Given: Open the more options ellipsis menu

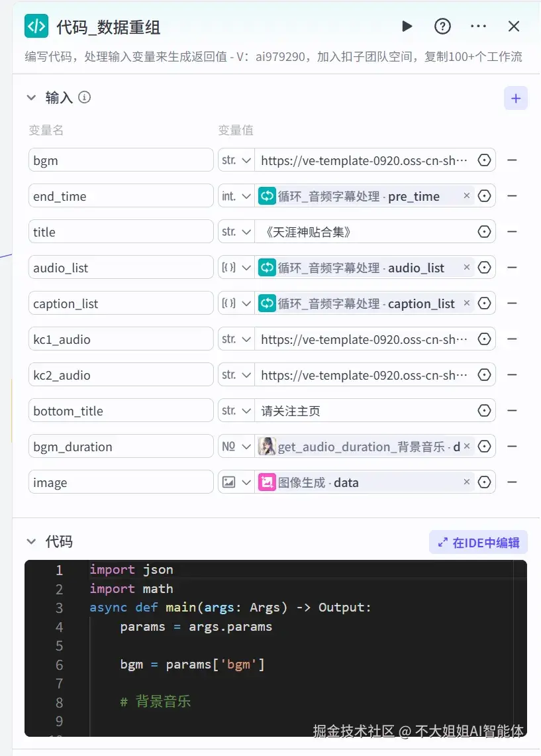Looking at the screenshot, I should [x=478, y=26].
